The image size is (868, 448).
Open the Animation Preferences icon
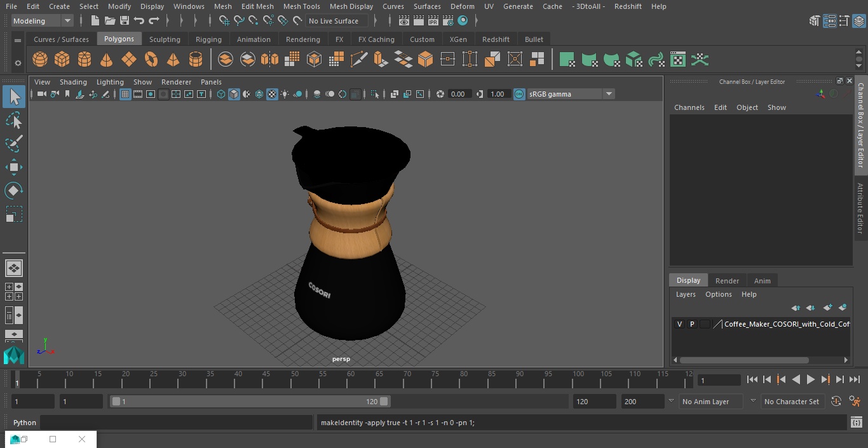point(855,402)
